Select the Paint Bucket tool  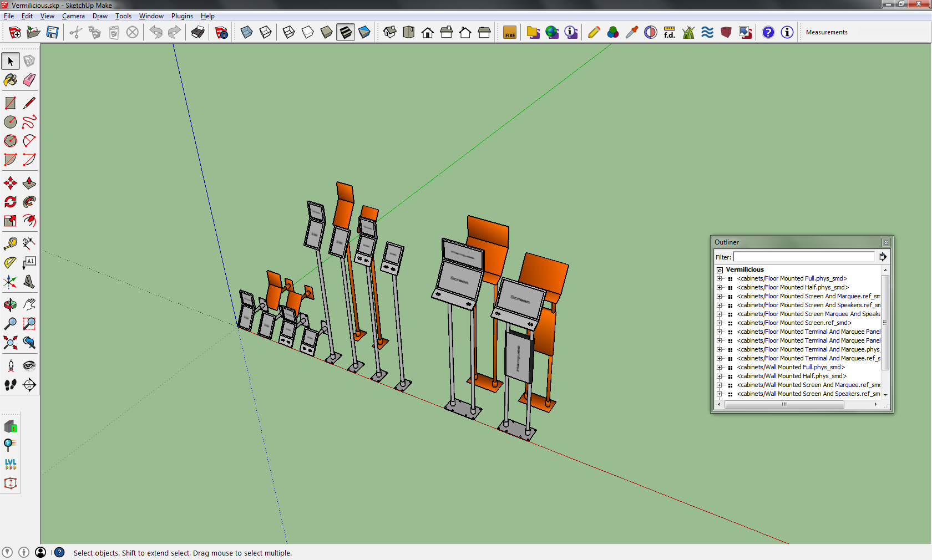pos(11,80)
